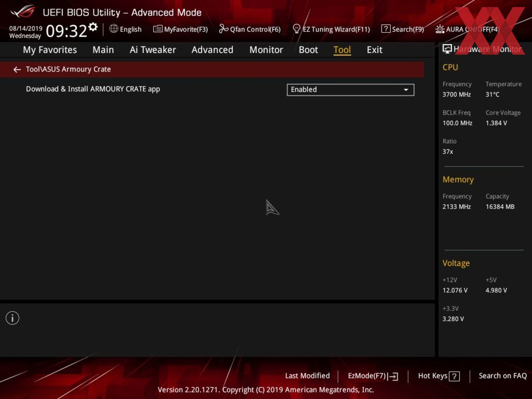
Task: Click BCLK Freq value 100.0 MHz
Action: pos(457,123)
